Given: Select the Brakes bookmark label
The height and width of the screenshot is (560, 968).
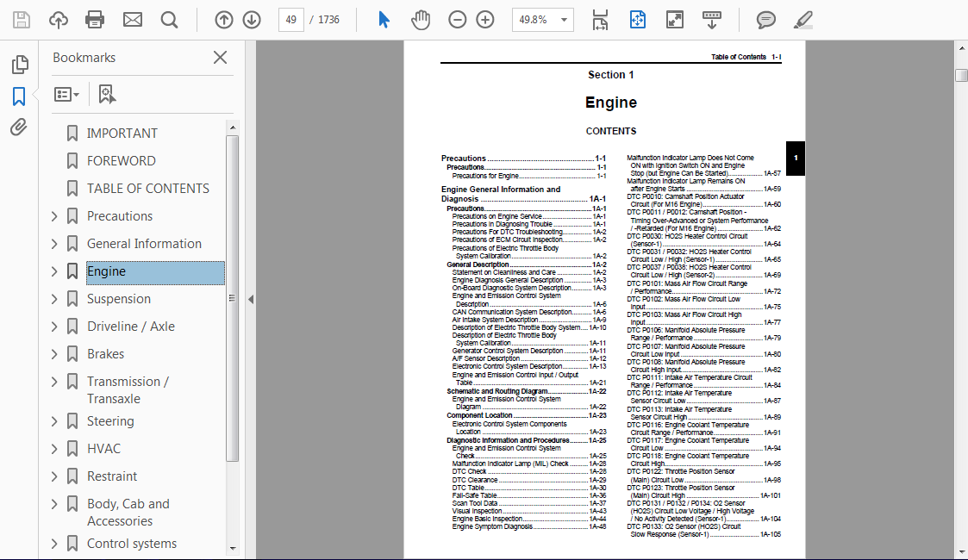Looking at the screenshot, I should point(105,354).
